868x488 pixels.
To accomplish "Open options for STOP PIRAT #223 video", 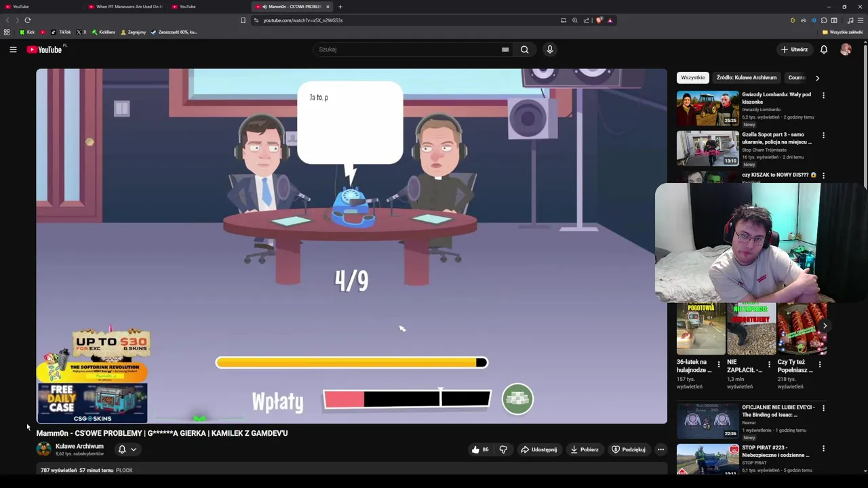I will click(x=823, y=449).
